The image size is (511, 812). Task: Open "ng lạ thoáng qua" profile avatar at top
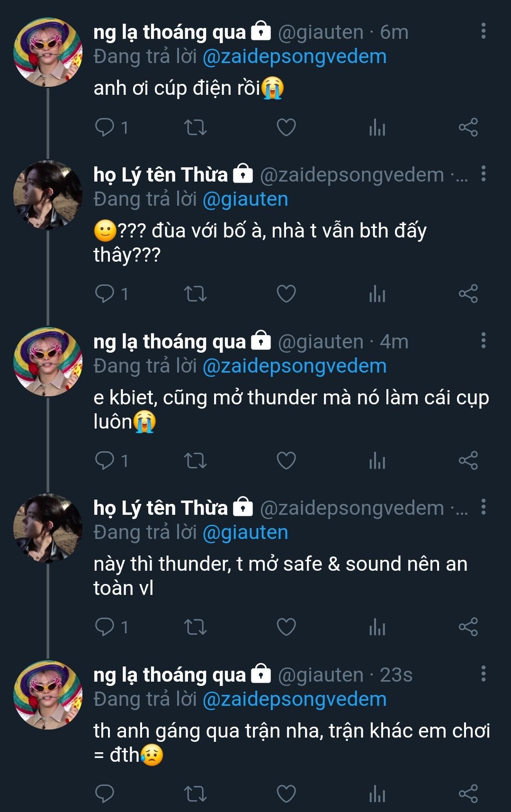(x=47, y=52)
